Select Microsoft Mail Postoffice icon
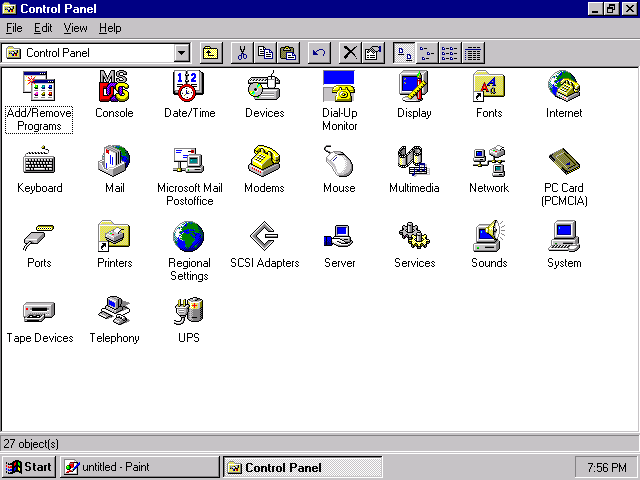The image size is (640, 480). (189, 161)
